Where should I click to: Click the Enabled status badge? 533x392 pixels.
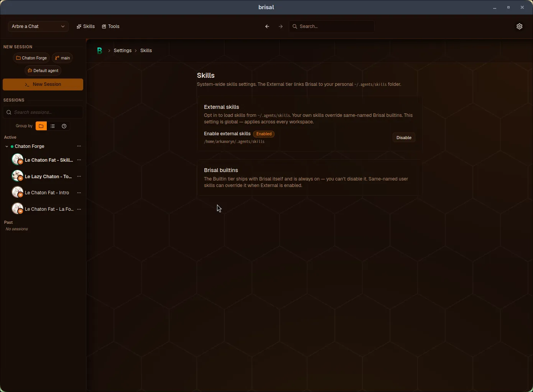[x=264, y=134]
